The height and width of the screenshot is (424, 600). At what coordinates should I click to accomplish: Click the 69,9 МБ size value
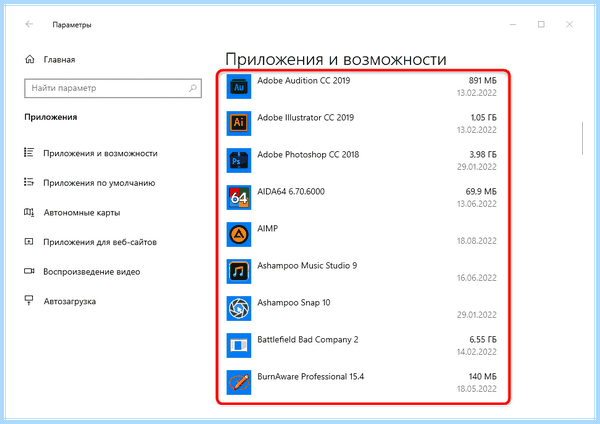tap(481, 192)
